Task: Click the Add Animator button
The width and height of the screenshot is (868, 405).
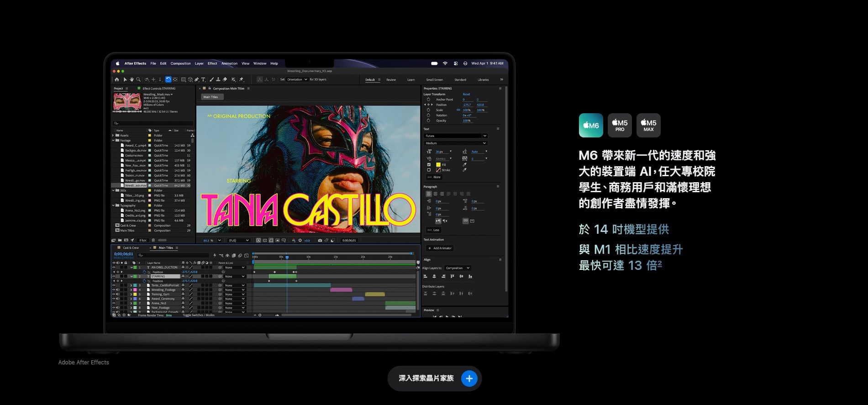Action: pyautogui.click(x=440, y=248)
